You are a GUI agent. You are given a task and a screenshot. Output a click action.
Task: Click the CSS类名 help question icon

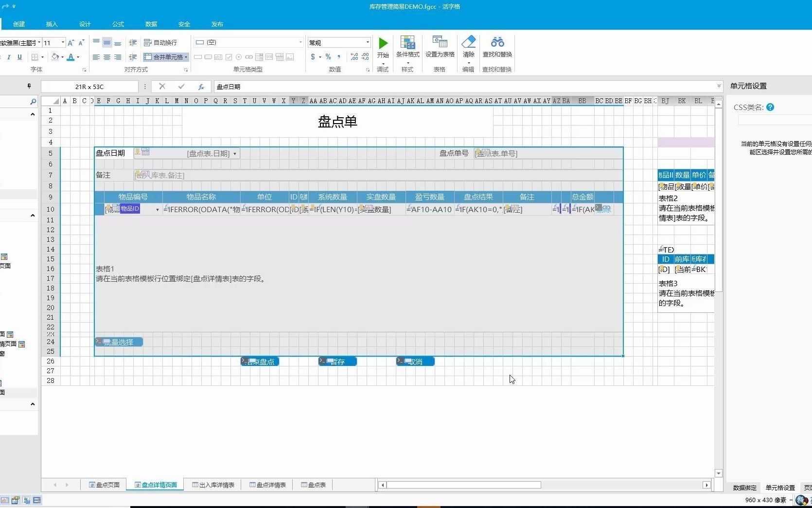click(x=770, y=107)
